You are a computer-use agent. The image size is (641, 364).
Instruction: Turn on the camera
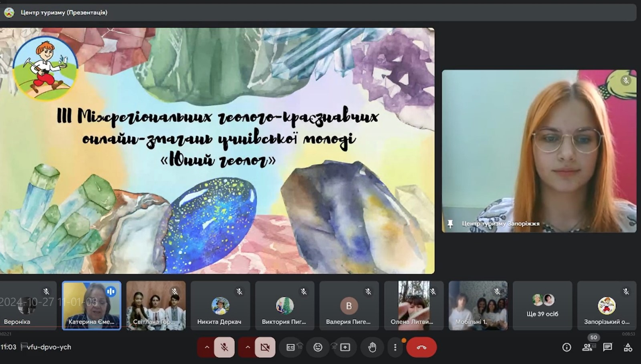click(265, 347)
